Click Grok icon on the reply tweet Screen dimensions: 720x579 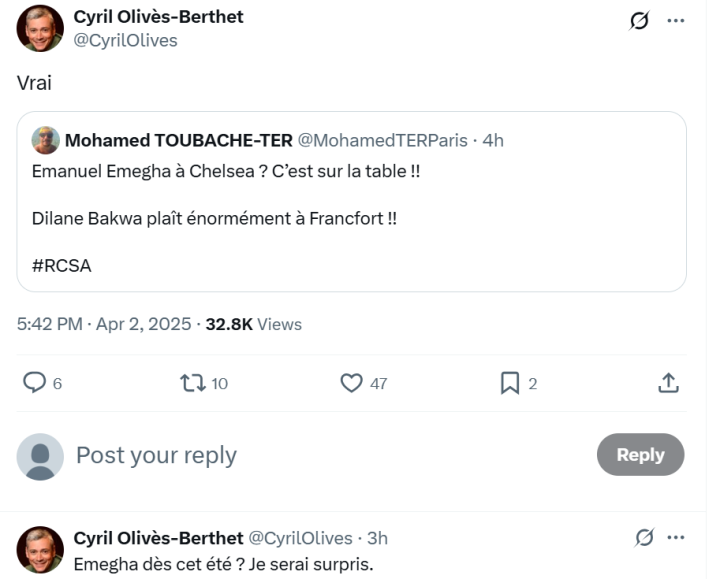[x=645, y=538]
